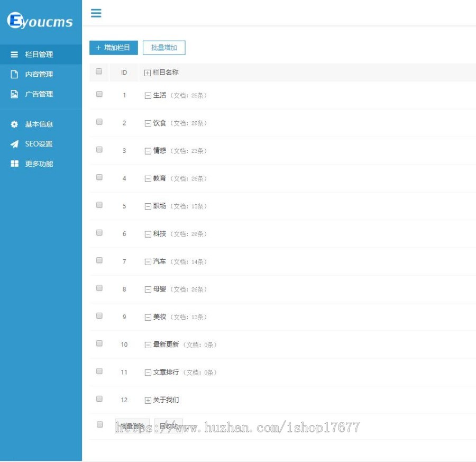Click the 广告管理 image icon
Screen dimensions: 476x462
(x=14, y=94)
